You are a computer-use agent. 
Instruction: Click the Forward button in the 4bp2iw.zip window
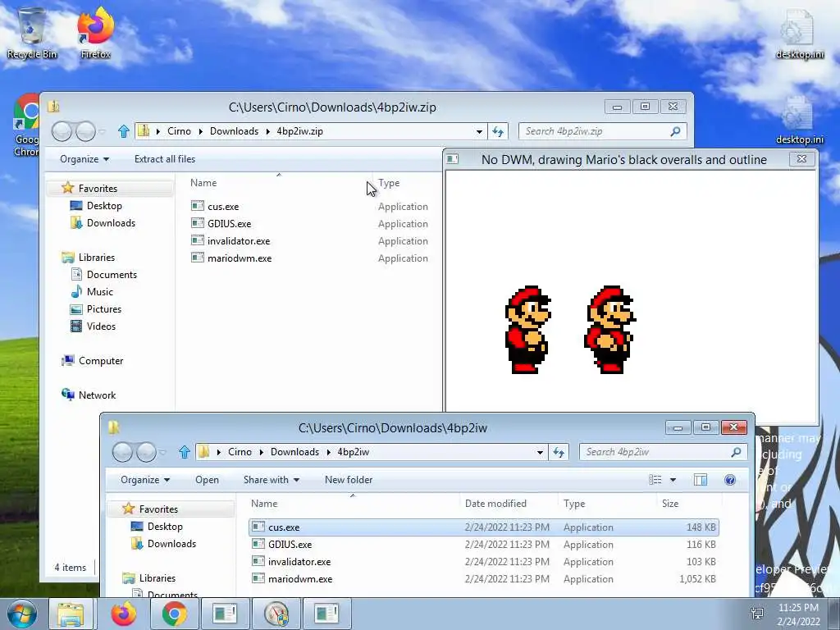point(85,131)
